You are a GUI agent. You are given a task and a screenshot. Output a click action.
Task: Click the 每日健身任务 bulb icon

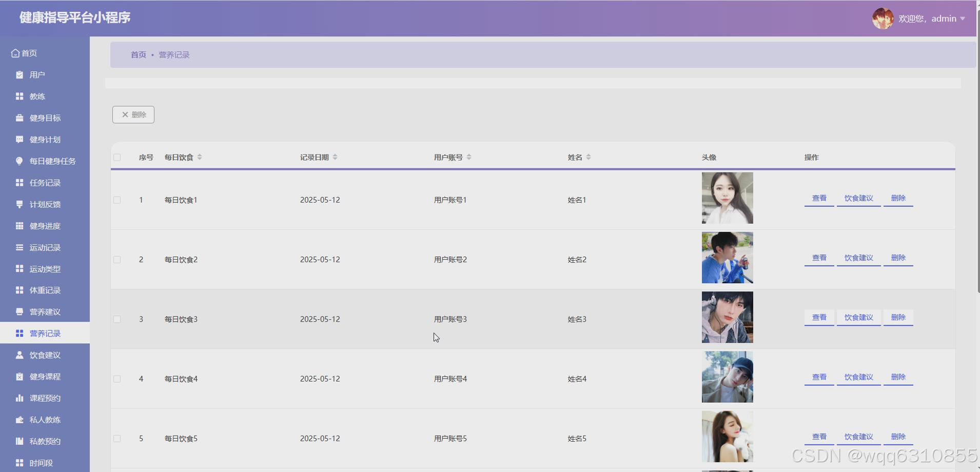[19, 161]
